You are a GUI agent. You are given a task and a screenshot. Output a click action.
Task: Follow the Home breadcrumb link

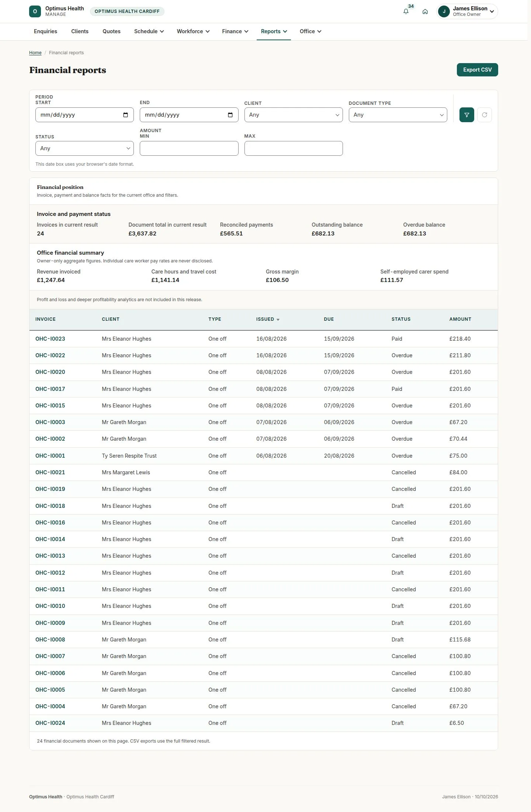[35, 53]
